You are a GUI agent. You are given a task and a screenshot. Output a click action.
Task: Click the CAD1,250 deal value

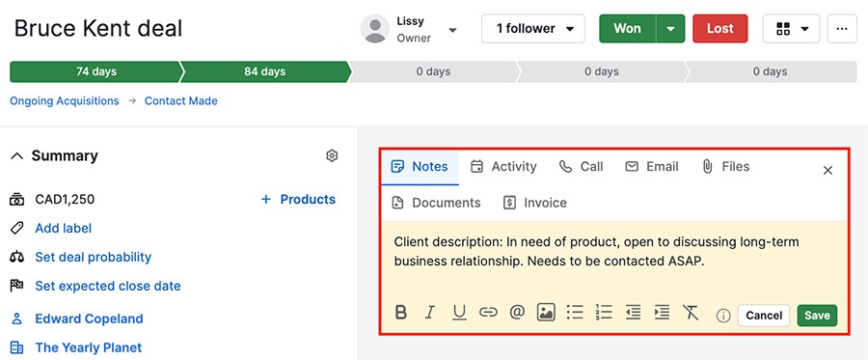[65, 200]
